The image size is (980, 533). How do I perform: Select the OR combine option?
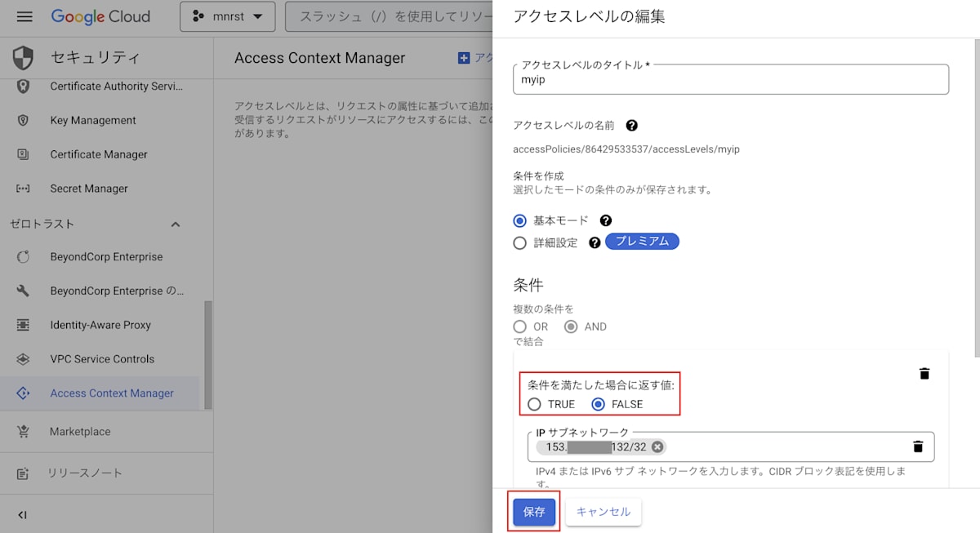coord(520,326)
